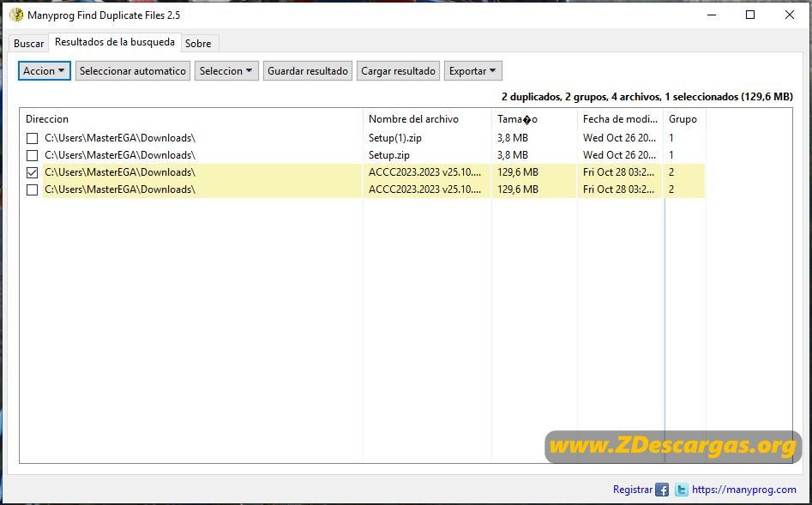Switch to the Buscar tab
This screenshot has height=505, width=812.
click(28, 44)
